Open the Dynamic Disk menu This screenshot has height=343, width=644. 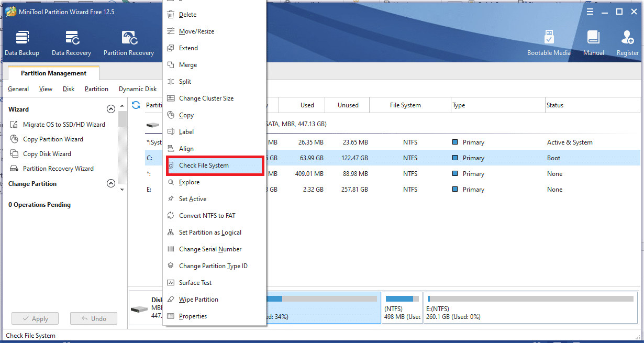[138, 89]
